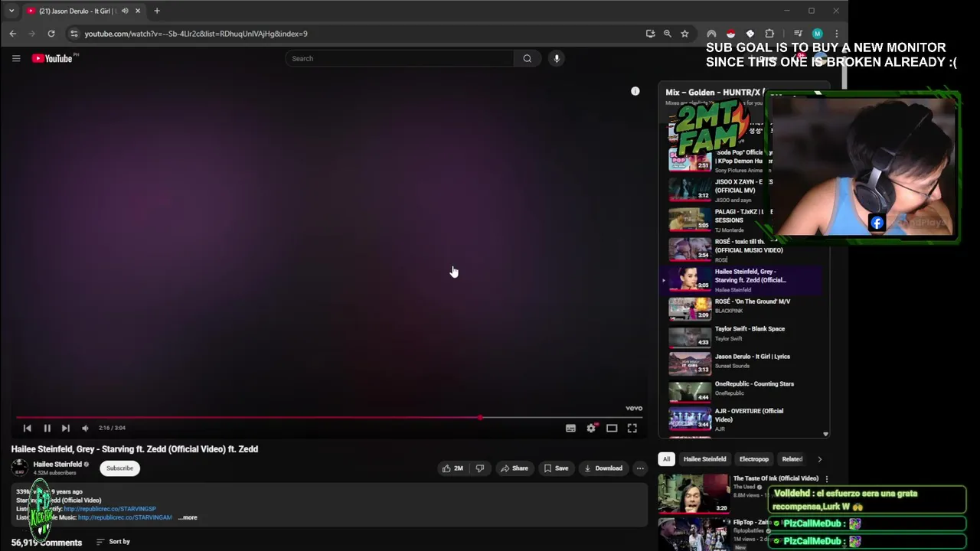
Task: Open the Chrome zoom magnifier icon
Action: (668, 34)
